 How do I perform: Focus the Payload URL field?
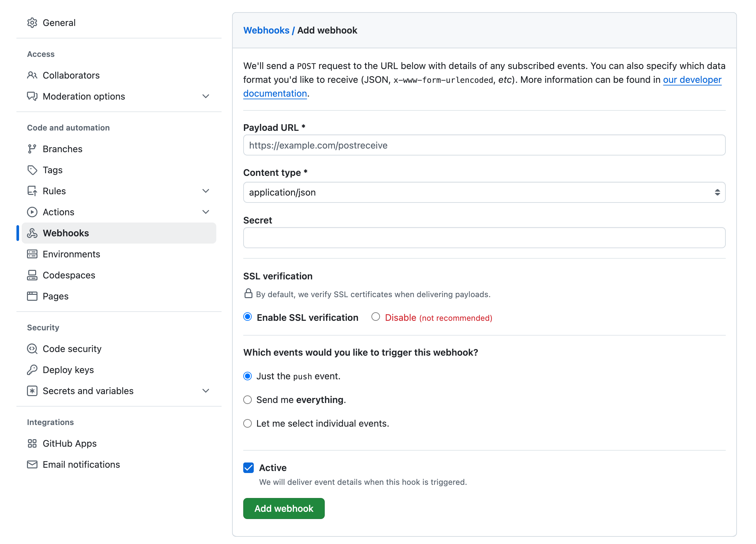[484, 145]
